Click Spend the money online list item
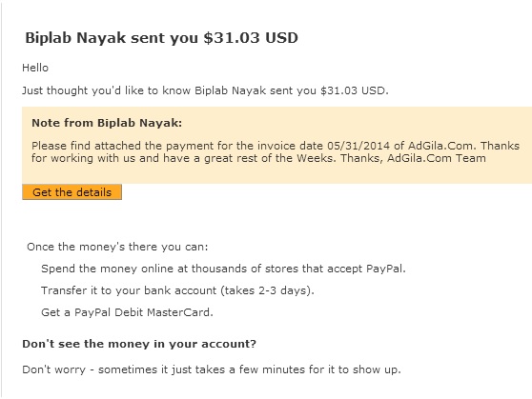This screenshot has width=532, height=399. pyautogui.click(x=223, y=269)
